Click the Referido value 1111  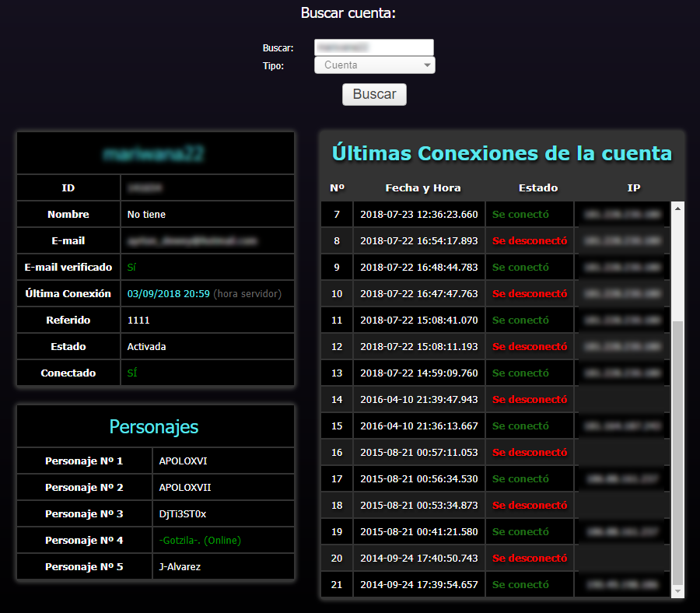click(138, 321)
